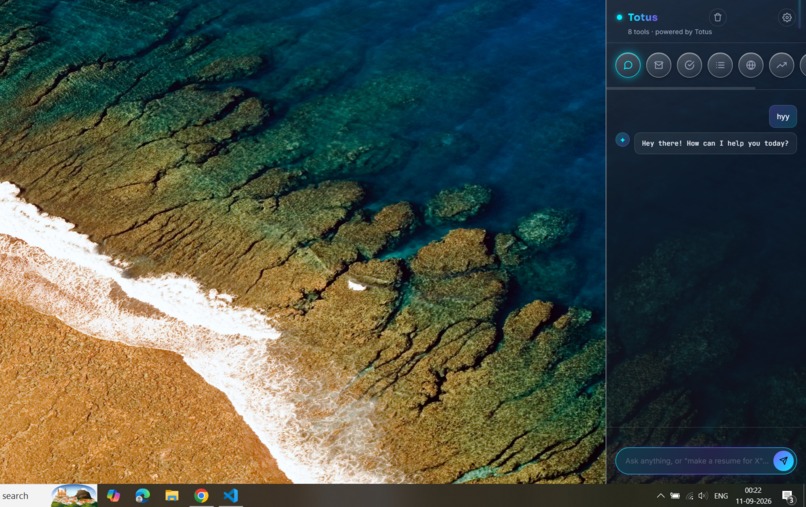This screenshot has height=507, width=806.
Task: Launch Microsoft Edge from the taskbar
Action: coord(142,496)
